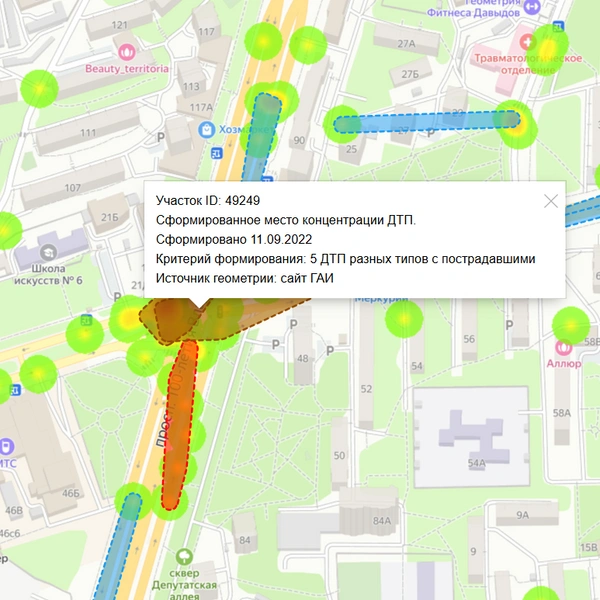Click the heat spot beside building 111

(x=39, y=88)
